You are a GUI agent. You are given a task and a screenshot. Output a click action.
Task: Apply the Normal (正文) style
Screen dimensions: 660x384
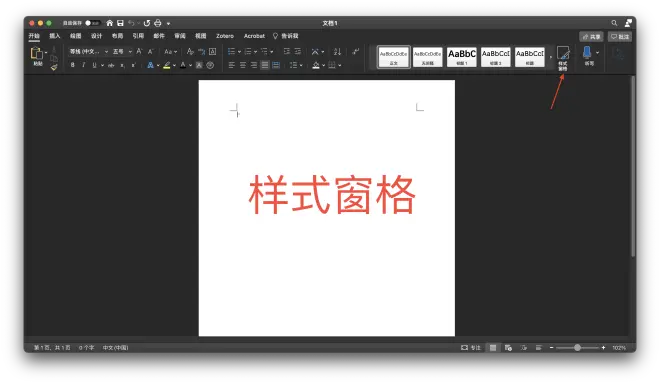coord(394,56)
